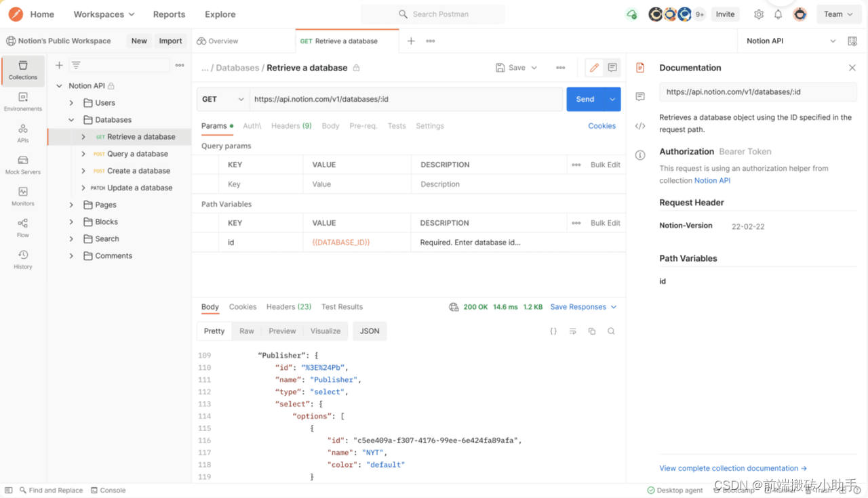
Task: Click the comment mode icon beside pencil
Action: [612, 68]
